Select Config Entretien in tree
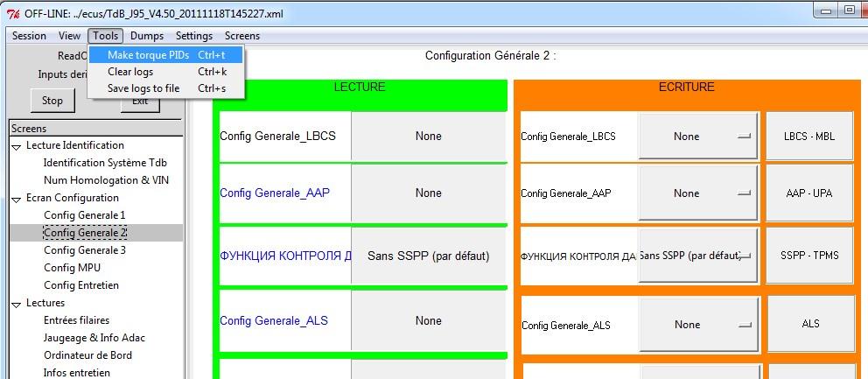Viewport: 868px width, 379px height. (81, 285)
